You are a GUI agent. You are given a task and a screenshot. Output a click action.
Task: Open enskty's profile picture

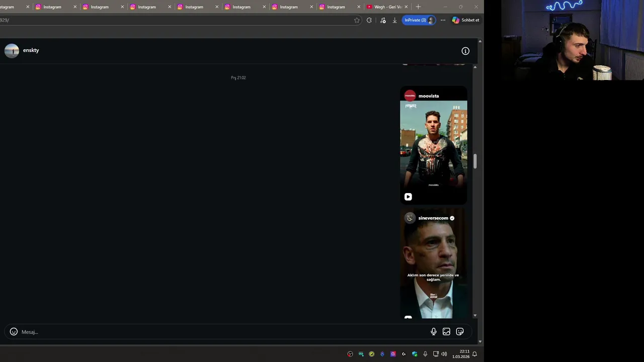click(x=12, y=51)
